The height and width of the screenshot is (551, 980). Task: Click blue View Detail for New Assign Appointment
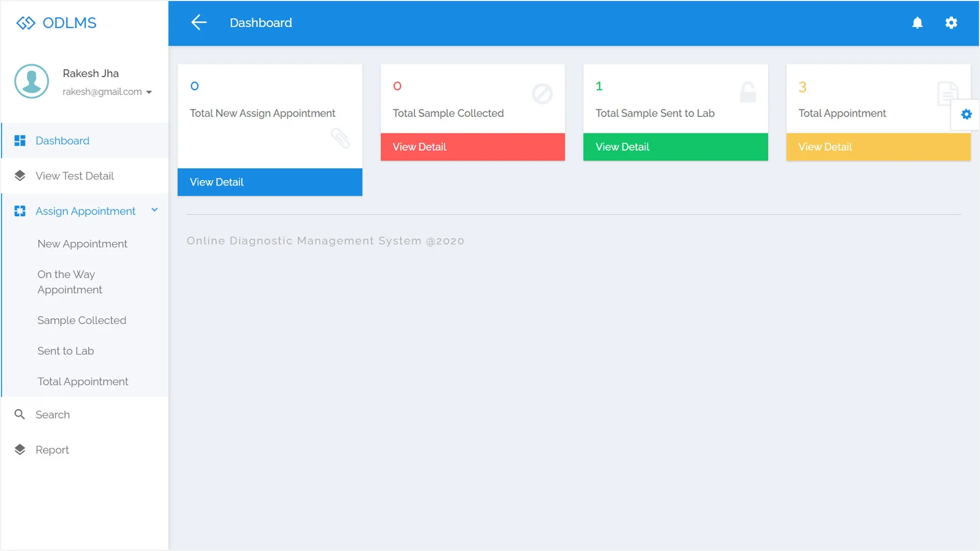click(x=270, y=182)
